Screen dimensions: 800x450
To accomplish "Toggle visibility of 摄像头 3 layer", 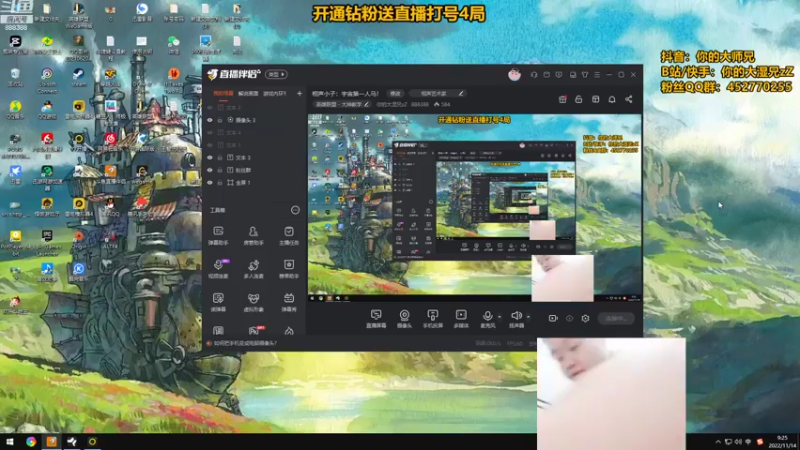I will [210, 120].
